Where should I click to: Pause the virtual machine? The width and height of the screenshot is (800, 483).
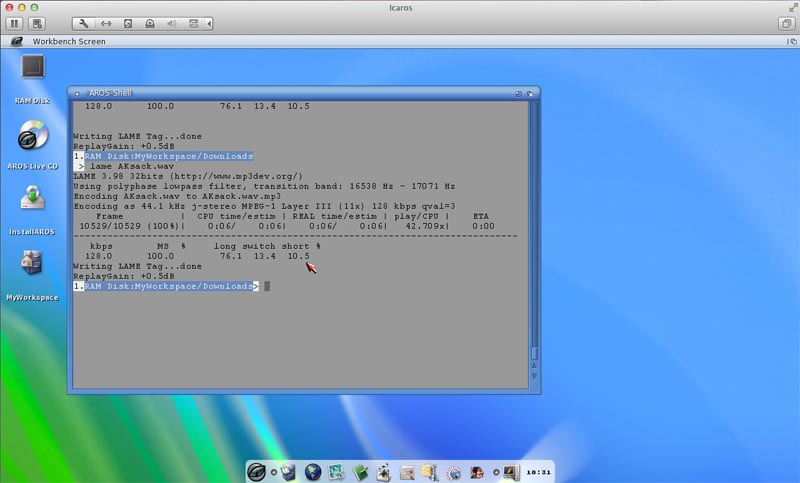14,23
